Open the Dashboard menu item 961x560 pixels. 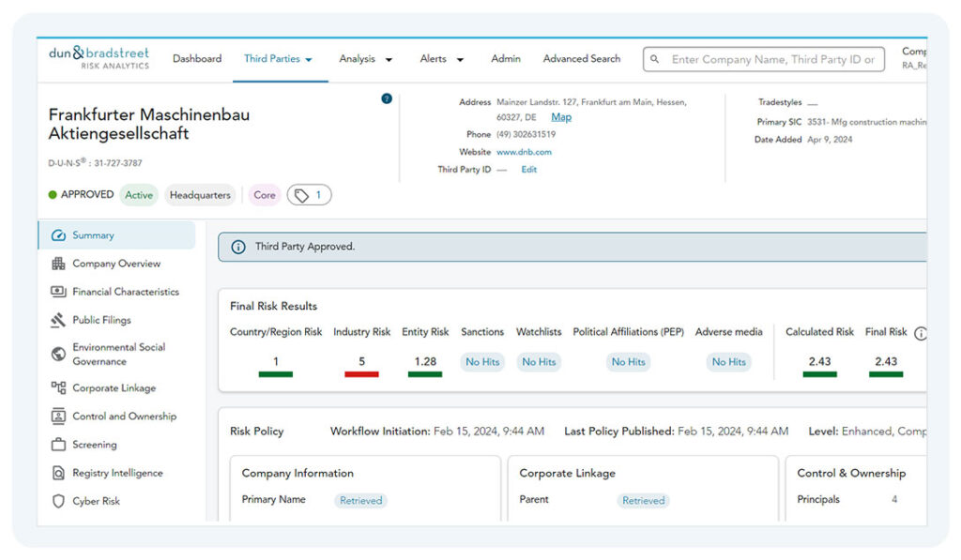197,59
